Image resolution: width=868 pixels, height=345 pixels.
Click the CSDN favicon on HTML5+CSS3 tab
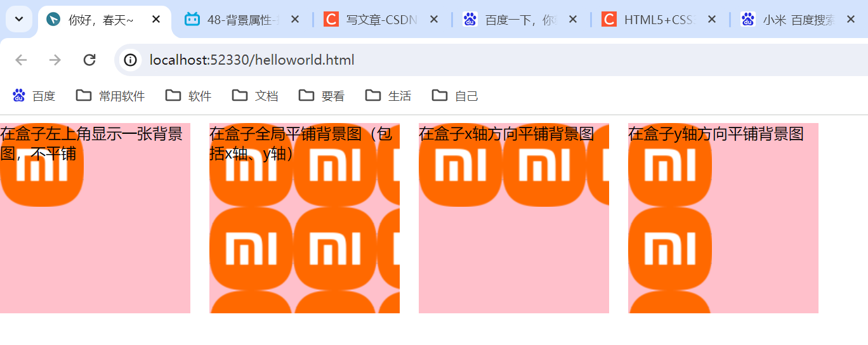[x=609, y=20]
